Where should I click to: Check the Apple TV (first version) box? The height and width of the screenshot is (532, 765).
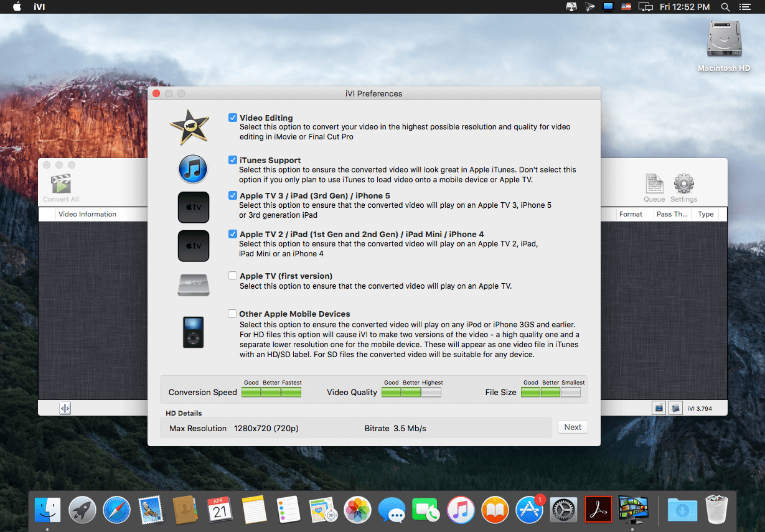click(x=233, y=276)
